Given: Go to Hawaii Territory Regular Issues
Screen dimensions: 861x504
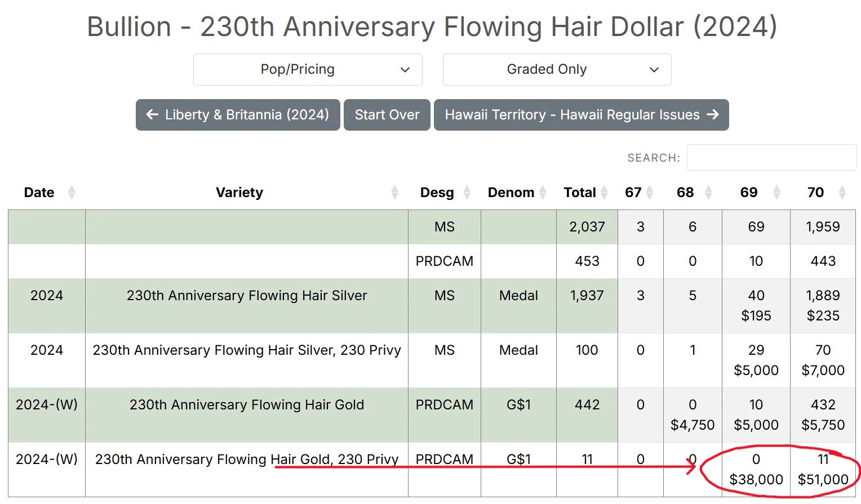Looking at the screenshot, I should [x=581, y=115].
